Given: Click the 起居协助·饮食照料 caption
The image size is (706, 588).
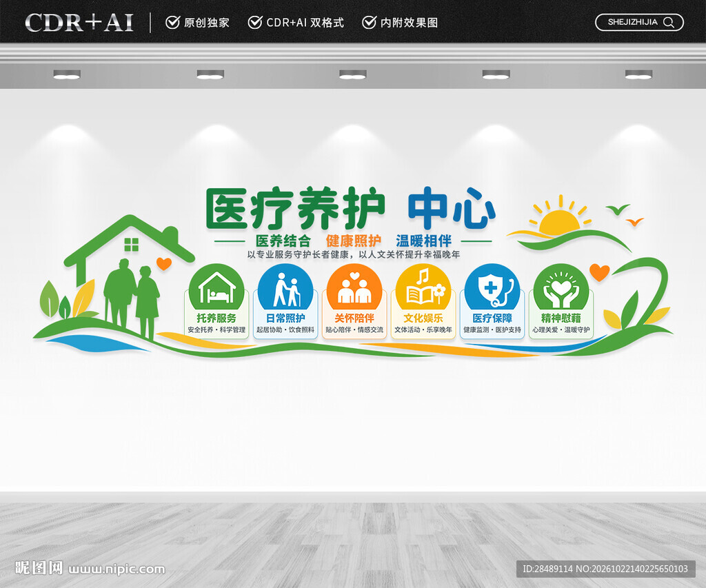Looking at the screenshot, I should [x=285, y=330].
